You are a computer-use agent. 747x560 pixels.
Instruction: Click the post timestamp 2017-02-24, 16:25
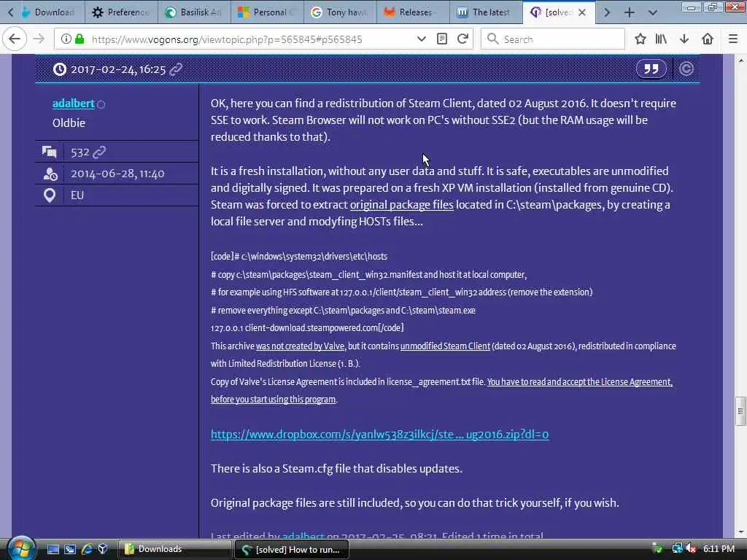click(118, 69)
